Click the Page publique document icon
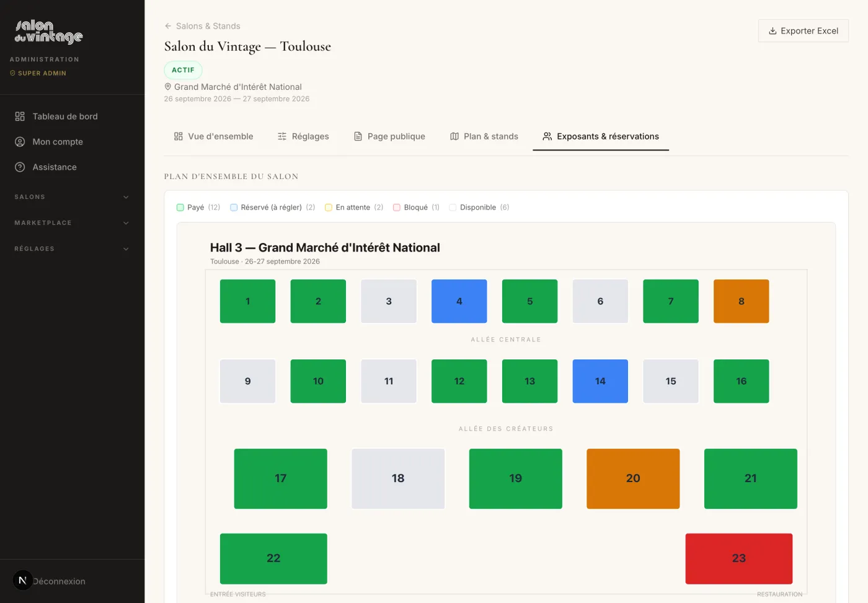 point(358,136)
